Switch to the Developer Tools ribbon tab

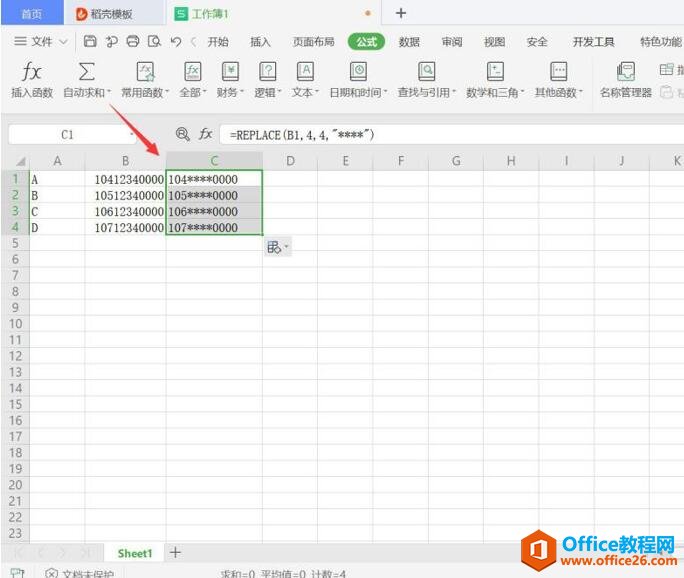click(x=593, y=42)
